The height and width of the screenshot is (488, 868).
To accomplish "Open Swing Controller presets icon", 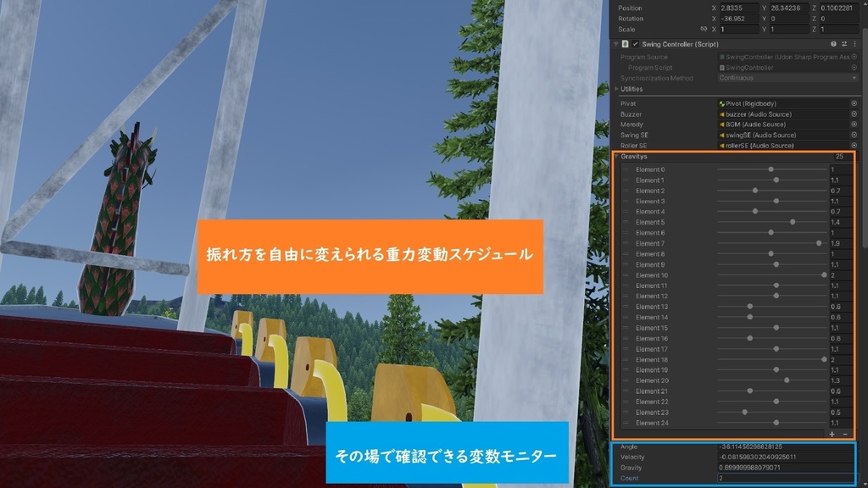I will (x=843, y=44).
